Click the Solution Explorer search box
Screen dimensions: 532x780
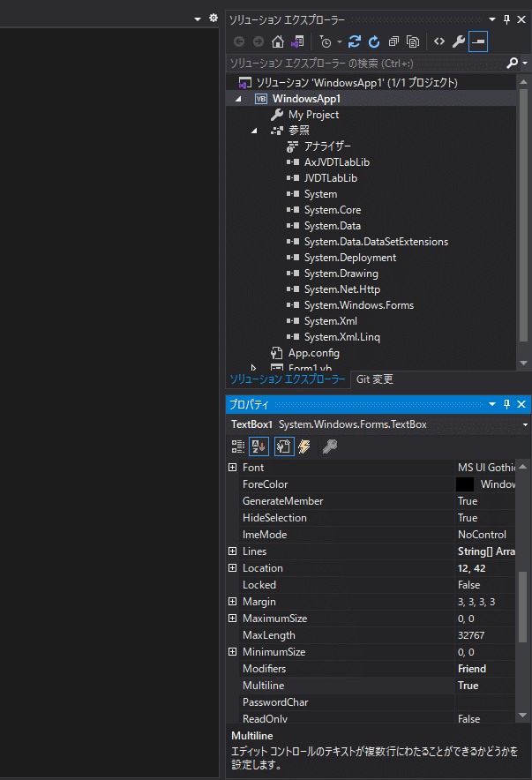point(365,64)
